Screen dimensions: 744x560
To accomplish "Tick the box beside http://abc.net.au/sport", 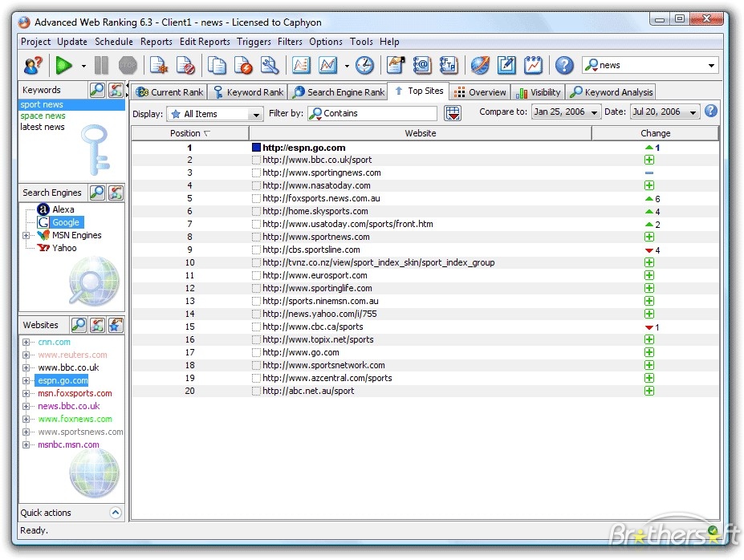I will tap(256, 391).
